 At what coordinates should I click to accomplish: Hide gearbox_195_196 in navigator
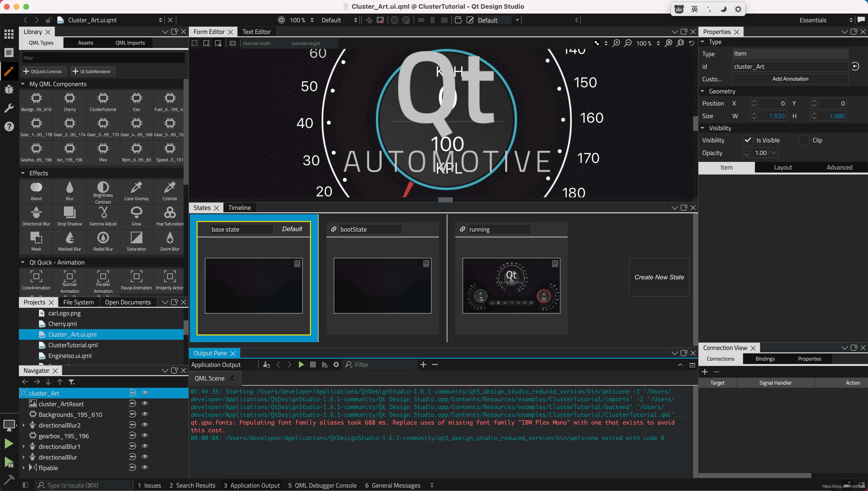(145, 436)
